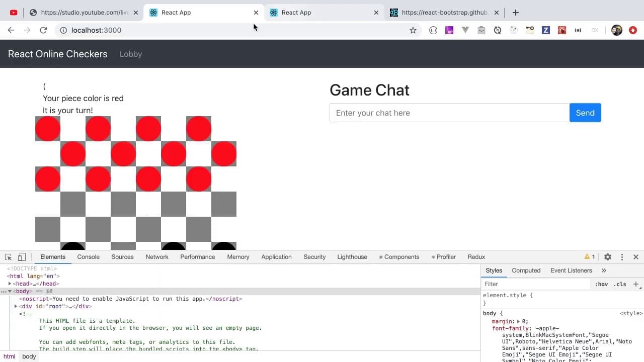
Task: Close the active React App tab
Action: click(256, 13)
